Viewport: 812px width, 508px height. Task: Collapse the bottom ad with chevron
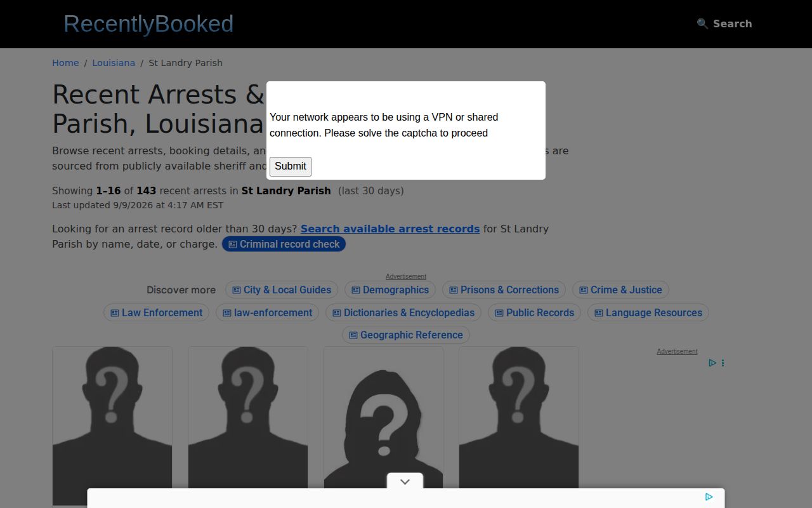point(405,482)
